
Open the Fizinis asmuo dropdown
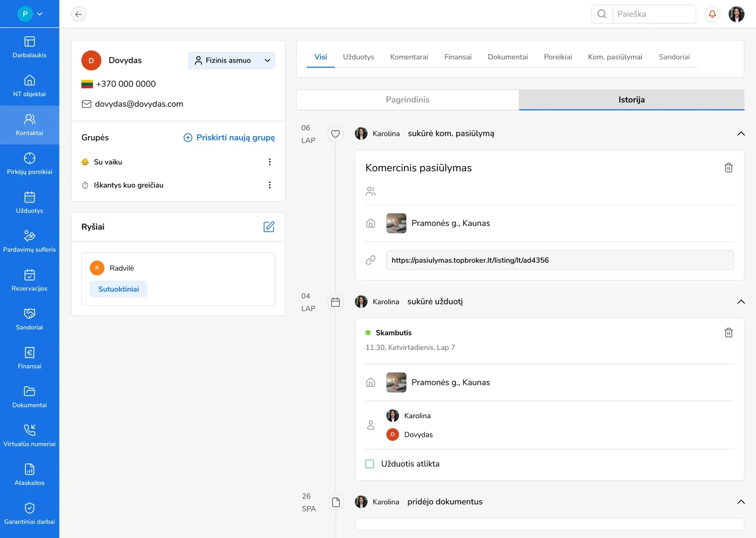232,60
